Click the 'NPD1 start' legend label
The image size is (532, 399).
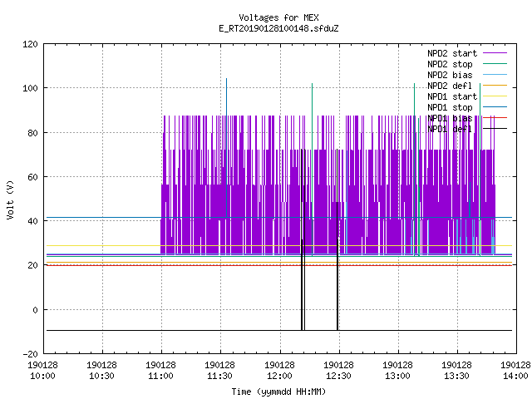tap(452, 96)
